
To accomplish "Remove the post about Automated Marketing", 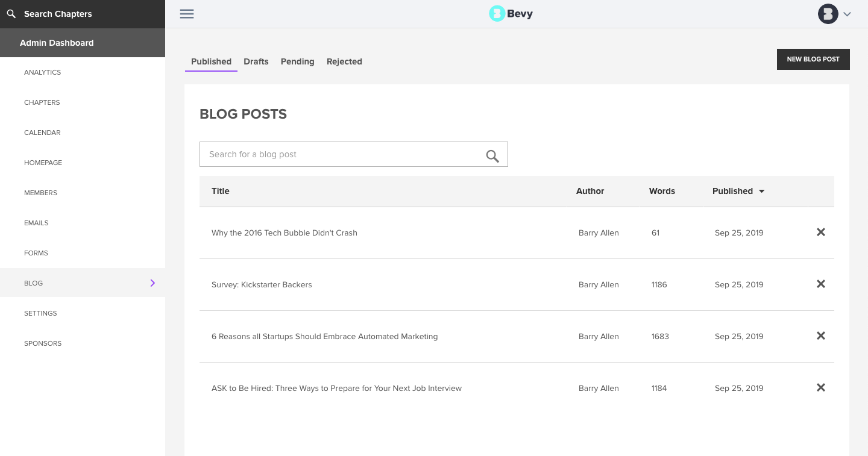I will click(820, 336).
